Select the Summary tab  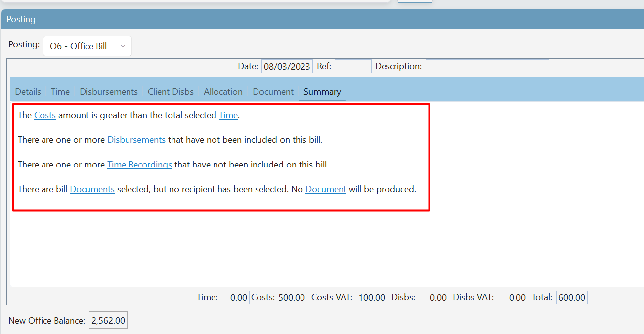pyautogui.click(x=322, y=92)
